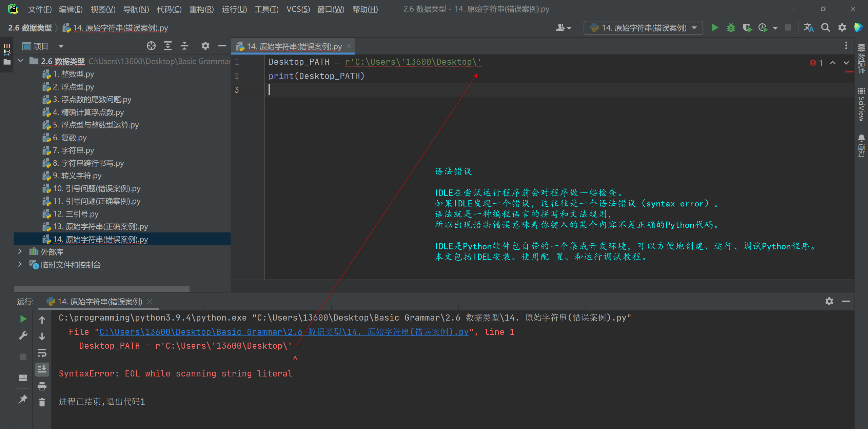Open profiler run options icon
Viewport: 868px width, 429px height.
(x=763, y=28)
